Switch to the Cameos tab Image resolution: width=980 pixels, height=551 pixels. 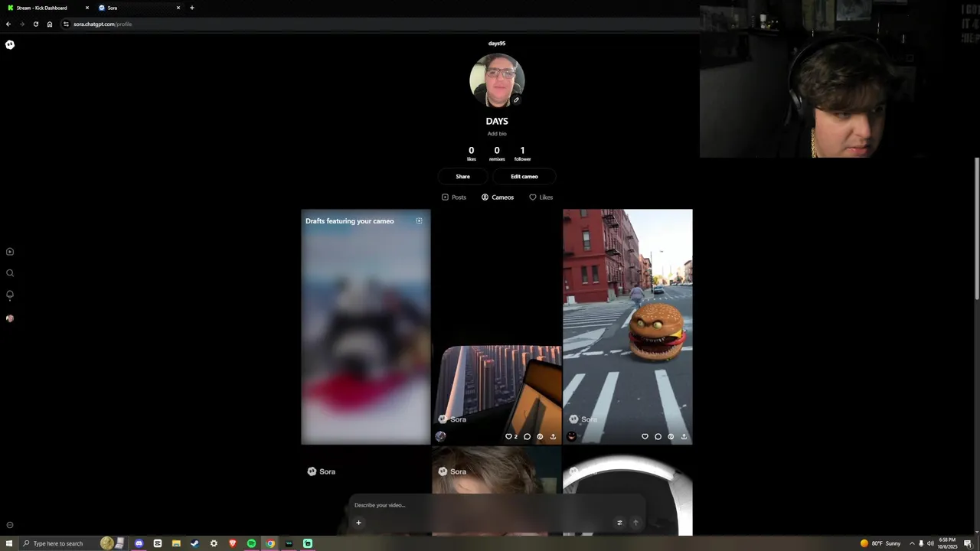pos(498,197)
